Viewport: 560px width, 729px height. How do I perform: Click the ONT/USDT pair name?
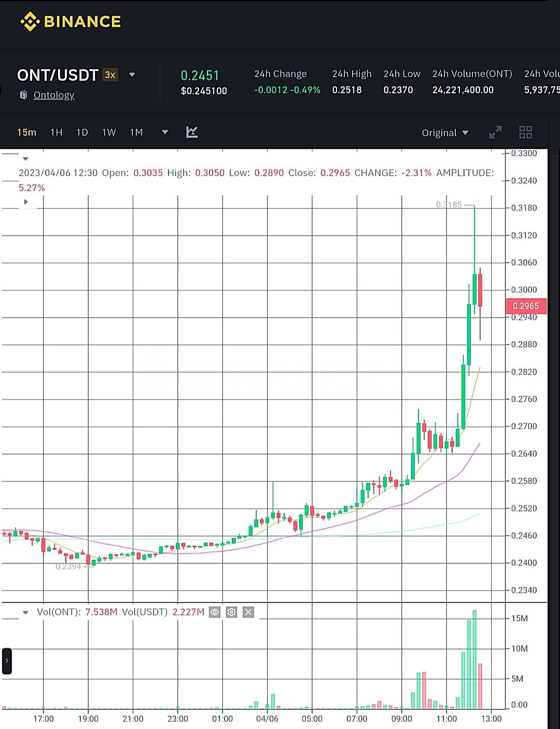coord(58,75)
